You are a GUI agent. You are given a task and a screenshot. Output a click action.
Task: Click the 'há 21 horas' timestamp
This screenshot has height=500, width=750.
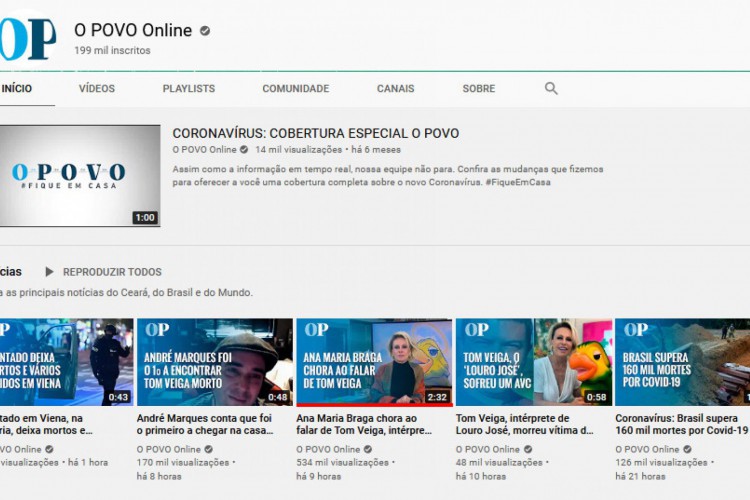(x=640, y=476)
